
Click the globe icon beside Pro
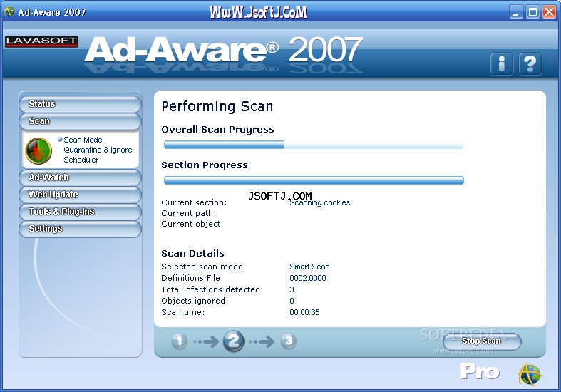click(x=530, y=374)
